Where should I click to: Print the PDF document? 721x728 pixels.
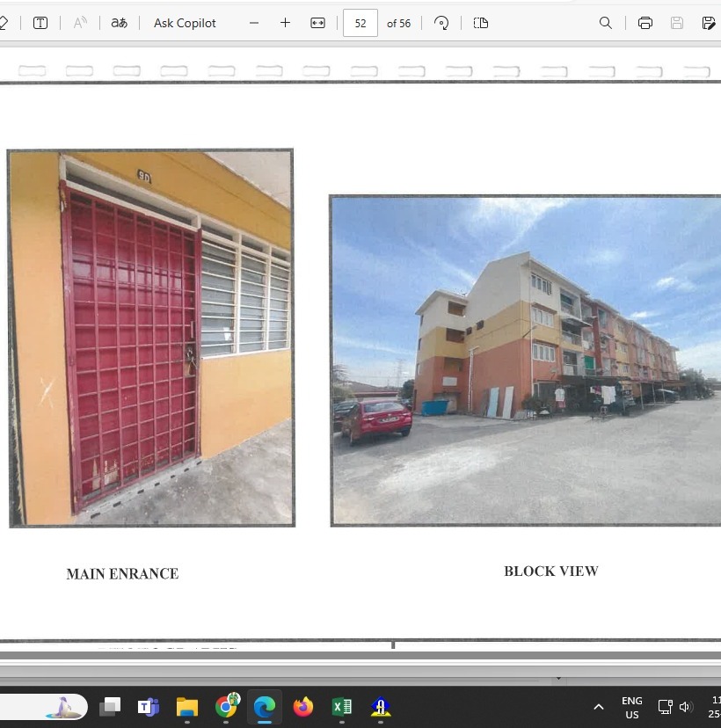[645, 23]
